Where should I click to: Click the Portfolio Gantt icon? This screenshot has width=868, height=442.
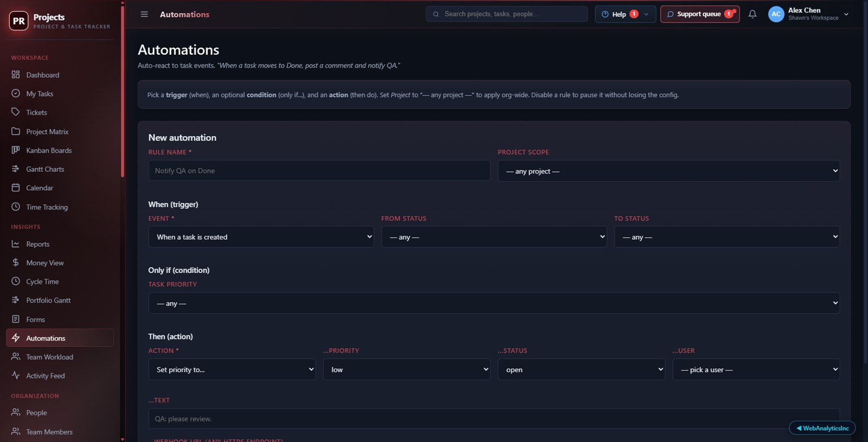pos(16,300)
